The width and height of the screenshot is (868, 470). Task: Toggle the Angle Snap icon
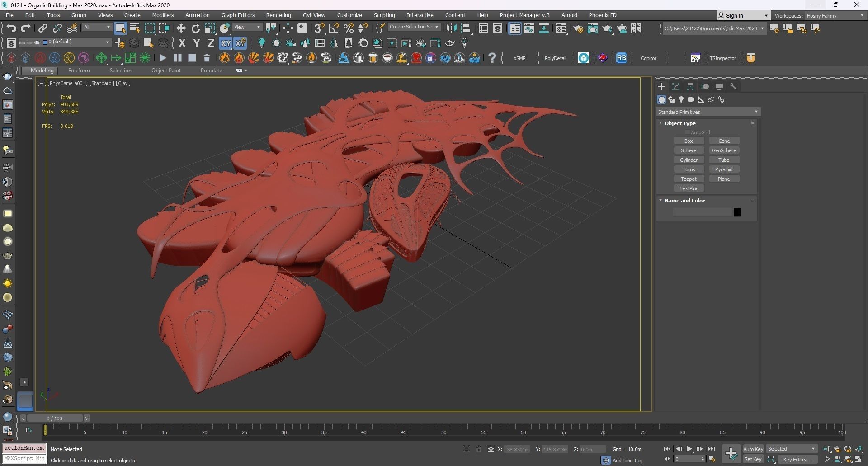334,28
